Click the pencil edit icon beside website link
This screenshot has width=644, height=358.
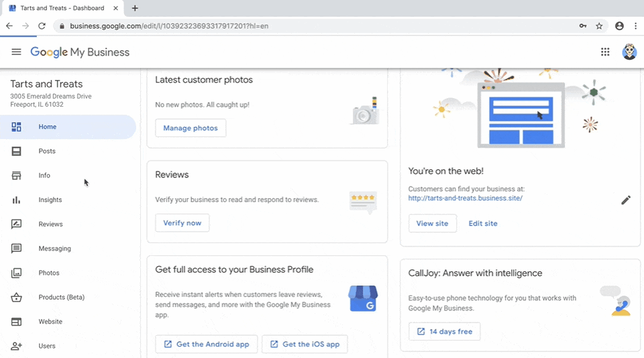click(625, 199)
